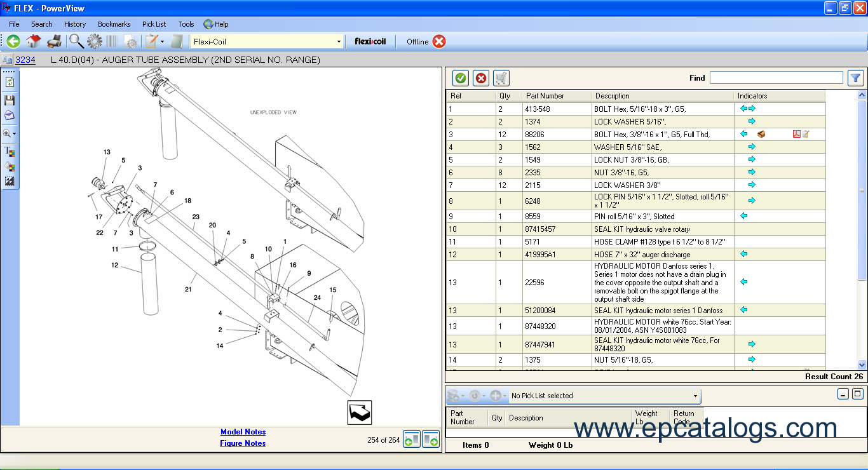Click the green notepad icon
Image resolution: width=868 pixels, height=470 pixels.
click(x=177, y=41)
